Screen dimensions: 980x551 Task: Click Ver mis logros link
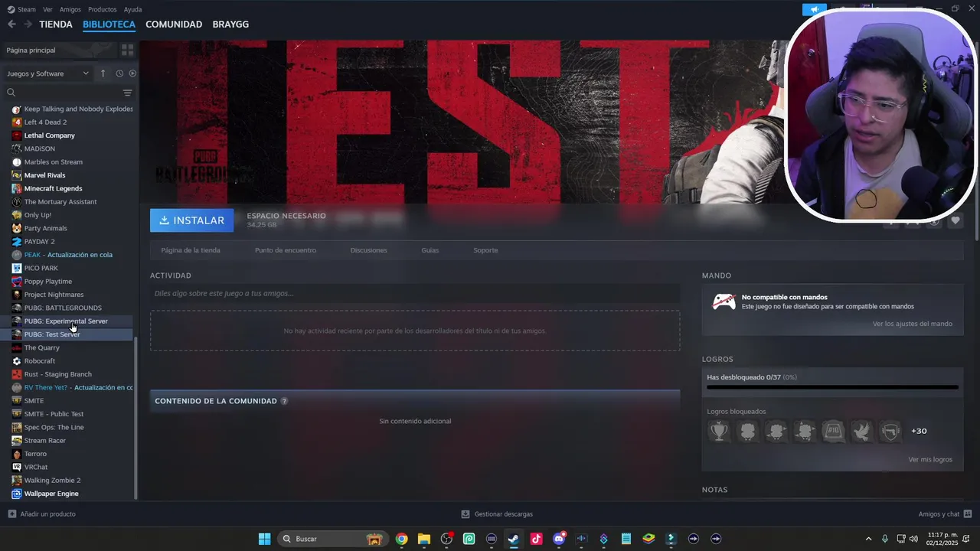(930, 460)
